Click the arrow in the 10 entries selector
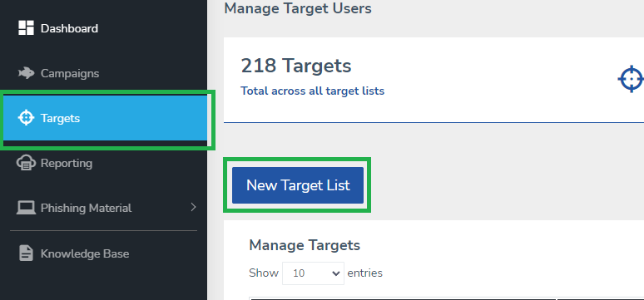 (x=336, y=273)
